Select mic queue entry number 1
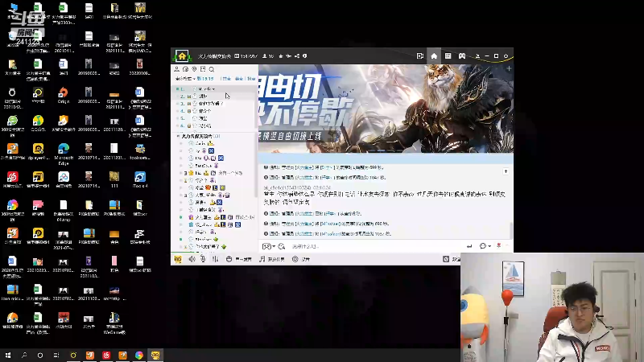Screen dimensions: 644x362 [x=214, y=88]
